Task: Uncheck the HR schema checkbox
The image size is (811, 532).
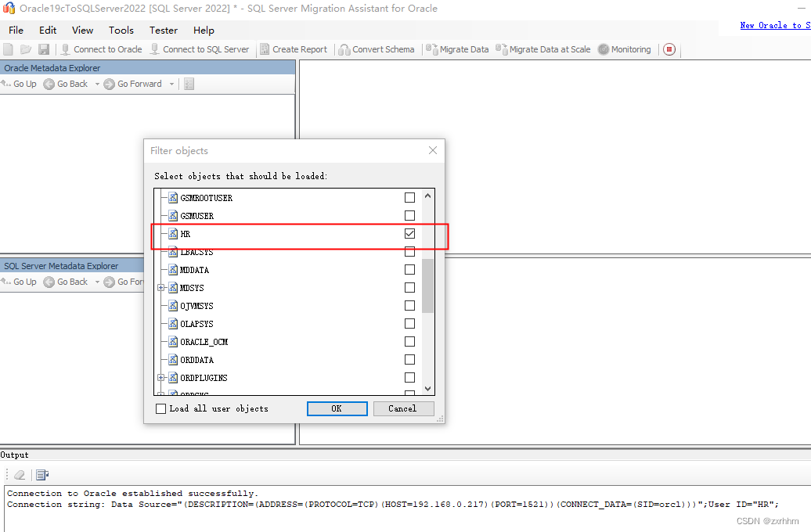Action: pos(409,234)
